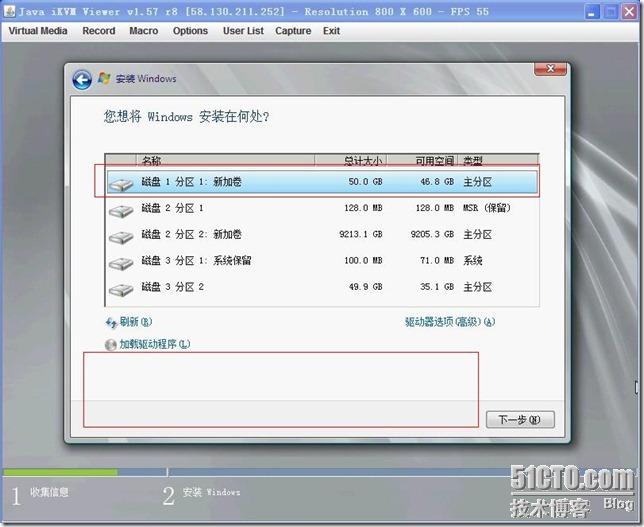
Task: Open the Record menu
Action: [x=99, y=31]
